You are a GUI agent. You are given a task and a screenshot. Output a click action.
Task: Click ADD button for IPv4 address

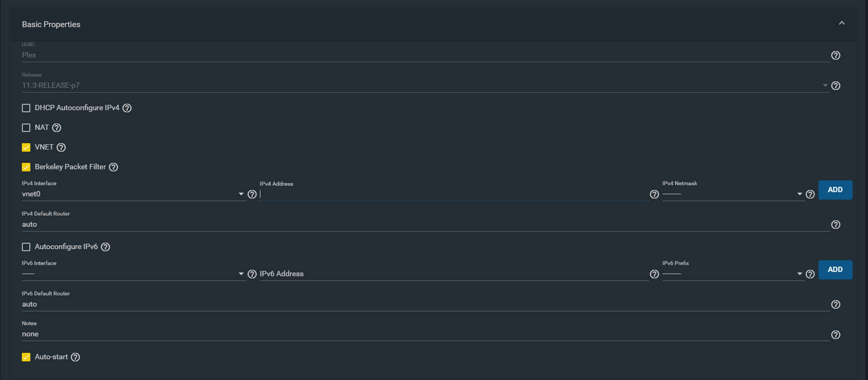coord(835,190)
